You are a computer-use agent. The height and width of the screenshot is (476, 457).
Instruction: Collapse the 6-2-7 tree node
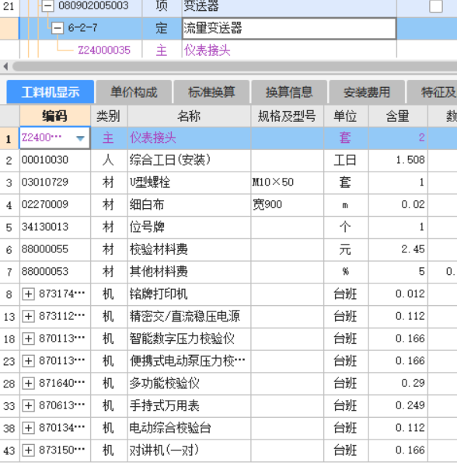58,28
